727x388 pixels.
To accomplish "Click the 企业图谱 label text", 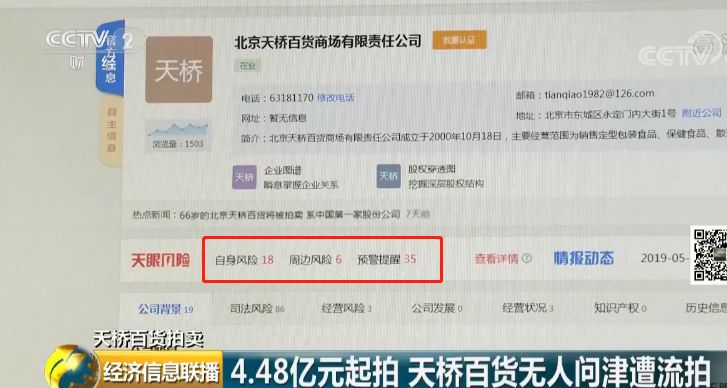I will [283, 171].
